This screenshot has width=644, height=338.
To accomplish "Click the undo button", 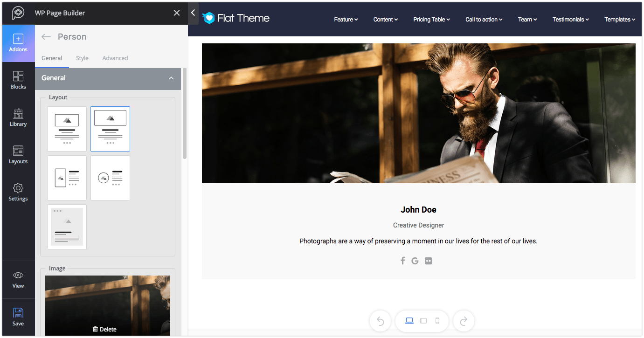I will [380, 321].
